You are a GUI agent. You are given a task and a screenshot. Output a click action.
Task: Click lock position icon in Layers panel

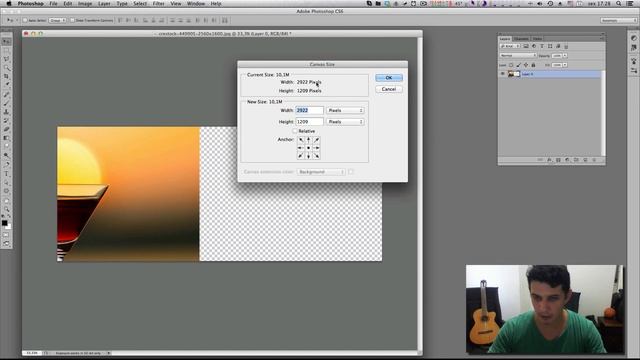click(x=526, y=65)
